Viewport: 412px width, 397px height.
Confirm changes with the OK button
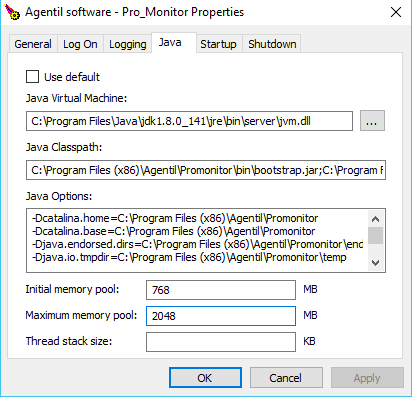tap(205, 378)
